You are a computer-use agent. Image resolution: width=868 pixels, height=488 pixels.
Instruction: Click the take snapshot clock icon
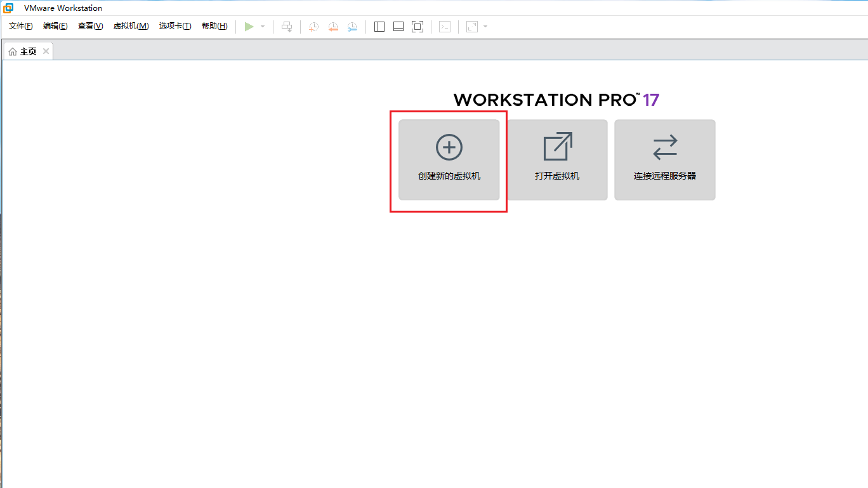[x=313, y=27]
